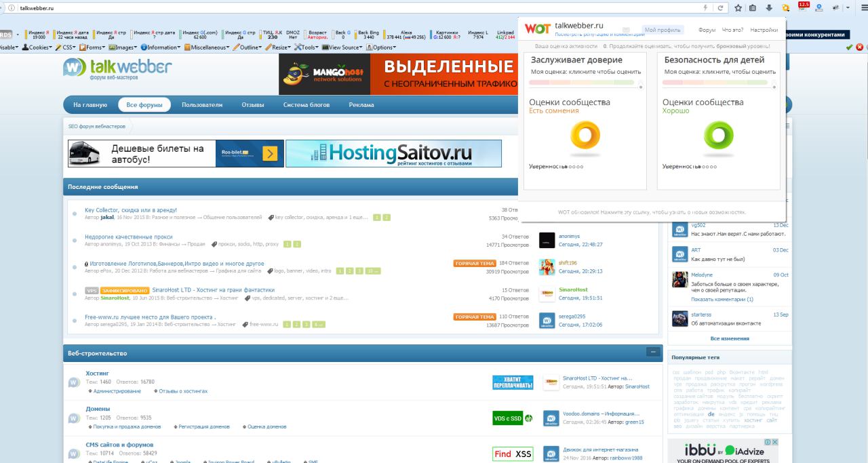Open the Недорогие качественные прокси thread
The image size is (868, 463).
129,237
